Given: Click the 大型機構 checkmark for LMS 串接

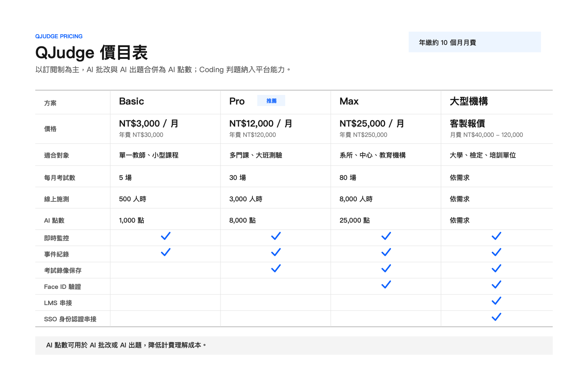Looking at the screenshot, I should [x=496, y=301].
